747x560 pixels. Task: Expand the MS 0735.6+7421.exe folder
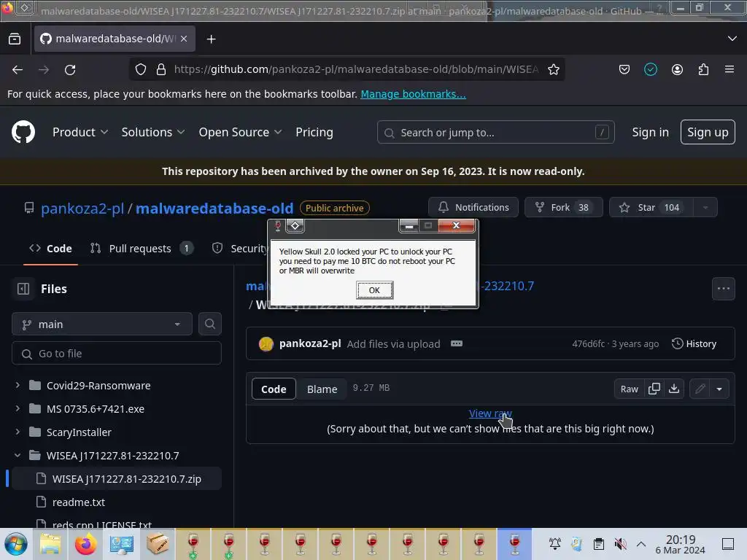18,408
